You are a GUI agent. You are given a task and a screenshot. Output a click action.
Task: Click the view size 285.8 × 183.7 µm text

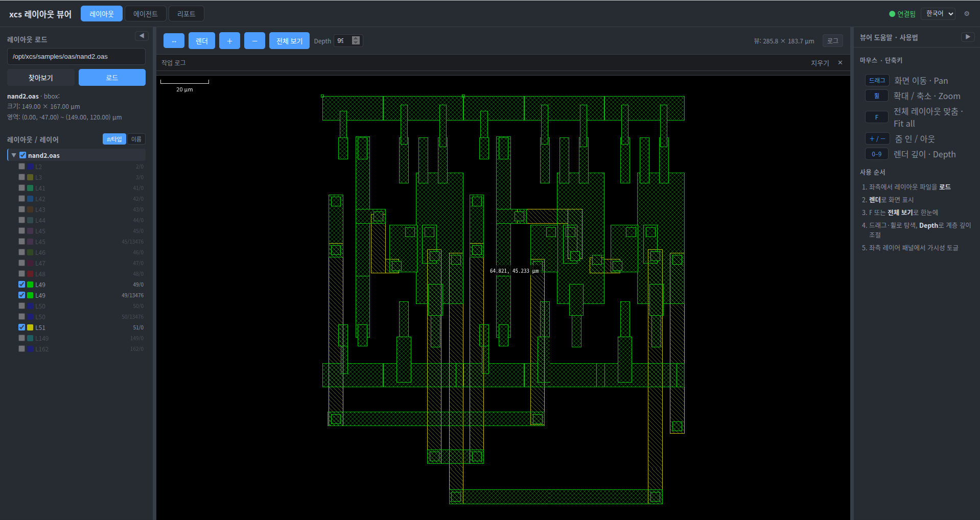point(784,41)
